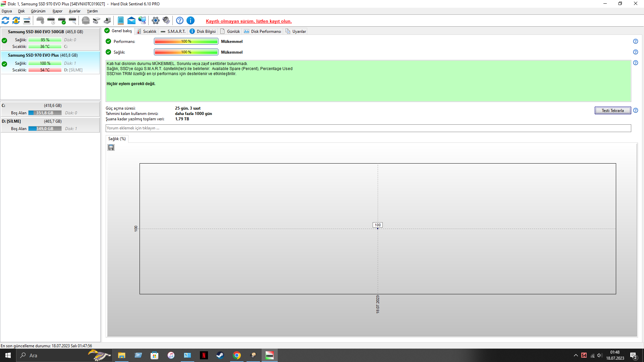Image resolution: width=644 pixels, height=362 pixels.
Task: Open settings via the gear toolbar icon
Action: point(155,21)
